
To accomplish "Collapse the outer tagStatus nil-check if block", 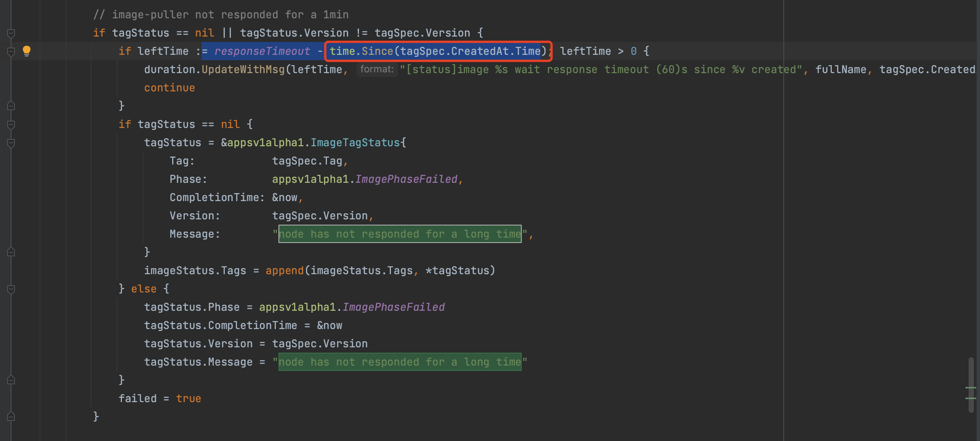I will [x=10, y=33].
